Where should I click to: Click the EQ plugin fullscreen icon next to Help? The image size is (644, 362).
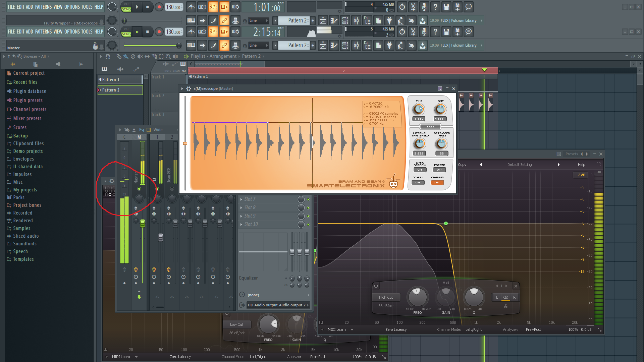598,165
